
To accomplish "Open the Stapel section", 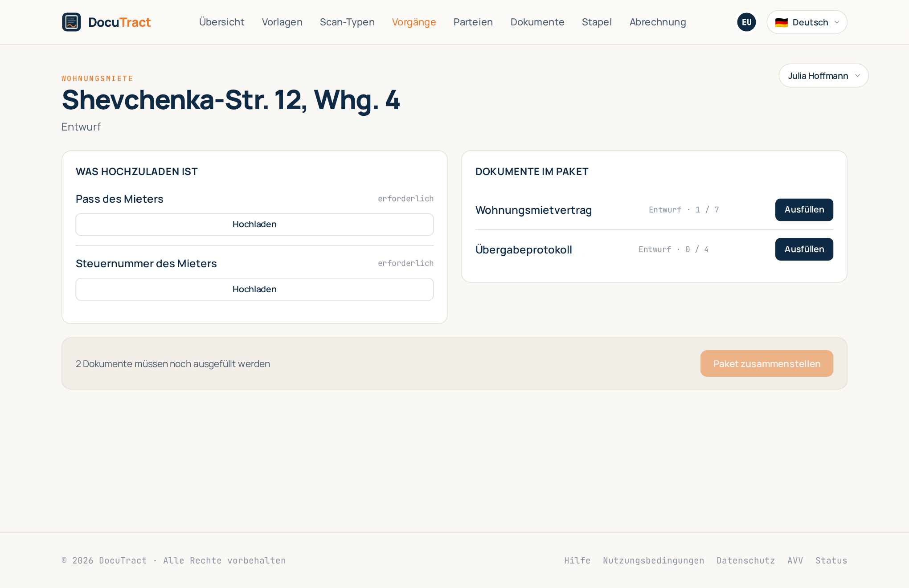I will (597, 22).
